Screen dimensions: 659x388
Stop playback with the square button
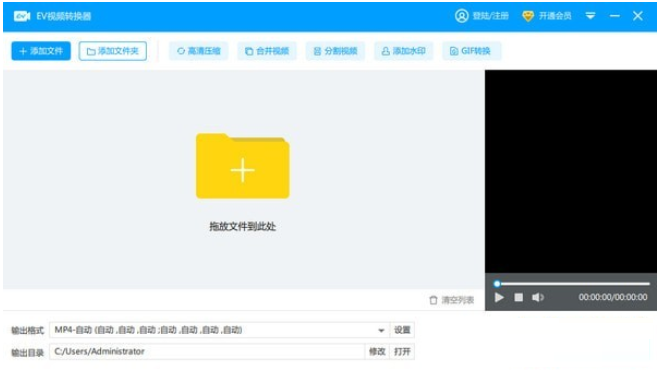[x=519, y=298]
